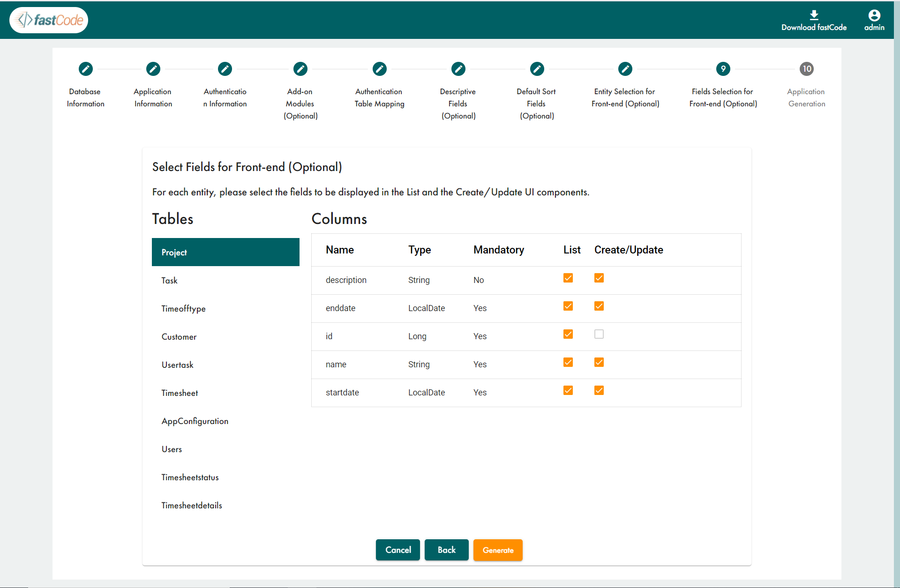Select the Customer table
900x588 pixels.
pos(225,336)
